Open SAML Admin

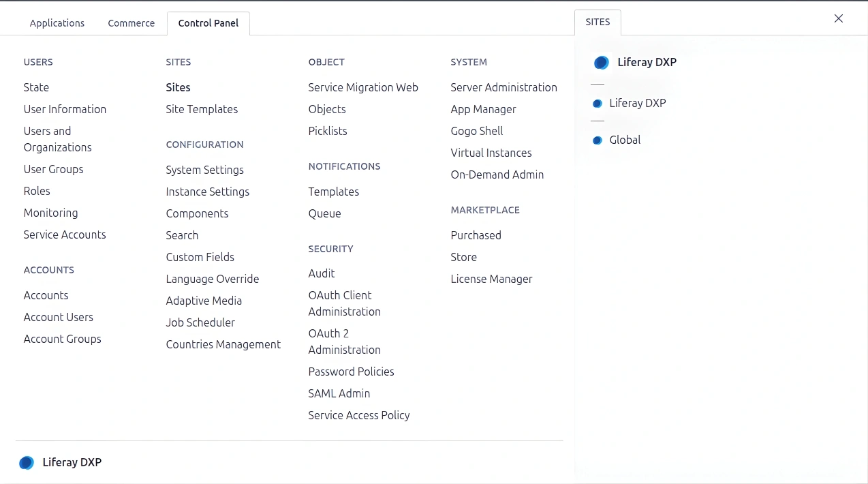[x=339, y=393]
